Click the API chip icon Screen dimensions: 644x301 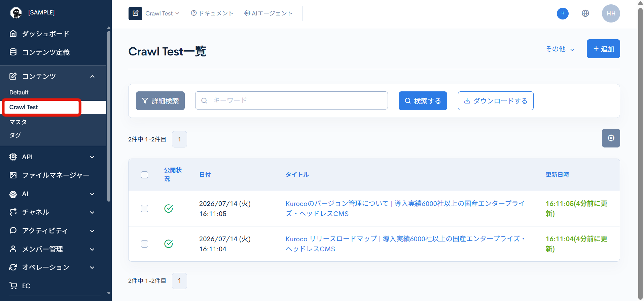13,157
